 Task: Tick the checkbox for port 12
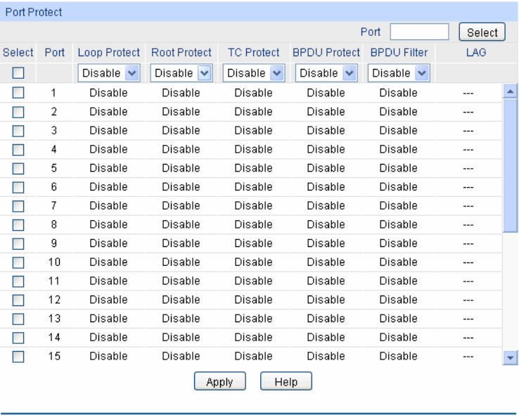[18, 300]
